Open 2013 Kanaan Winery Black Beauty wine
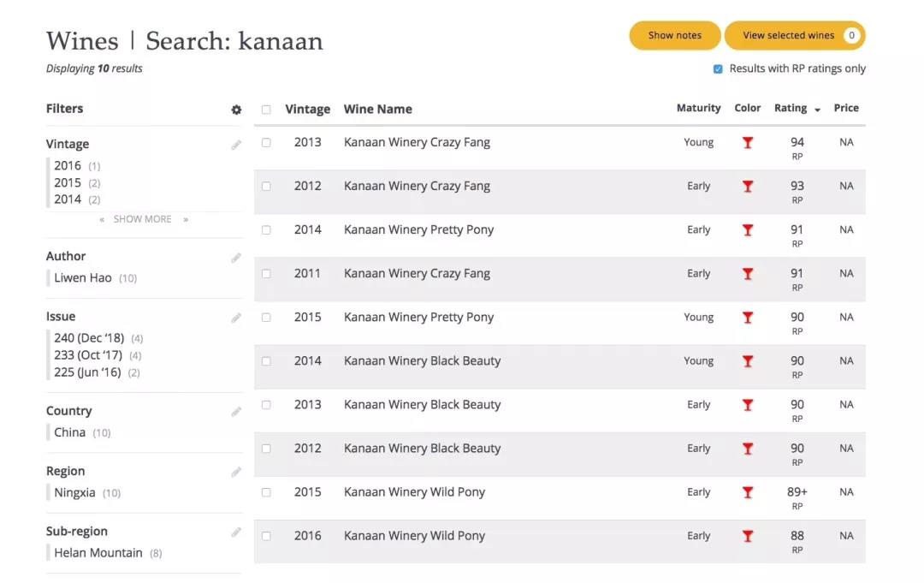The width and height of the screenshot is (924, 583). 422,404
